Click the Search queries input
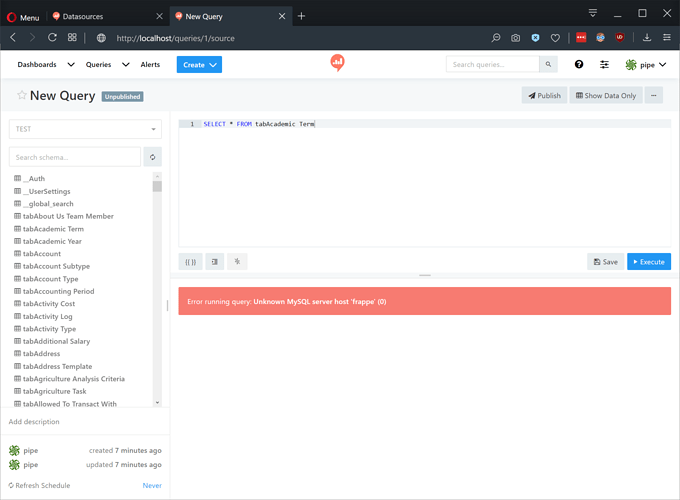This screenshot has height=500, width=680. [493, 64]
